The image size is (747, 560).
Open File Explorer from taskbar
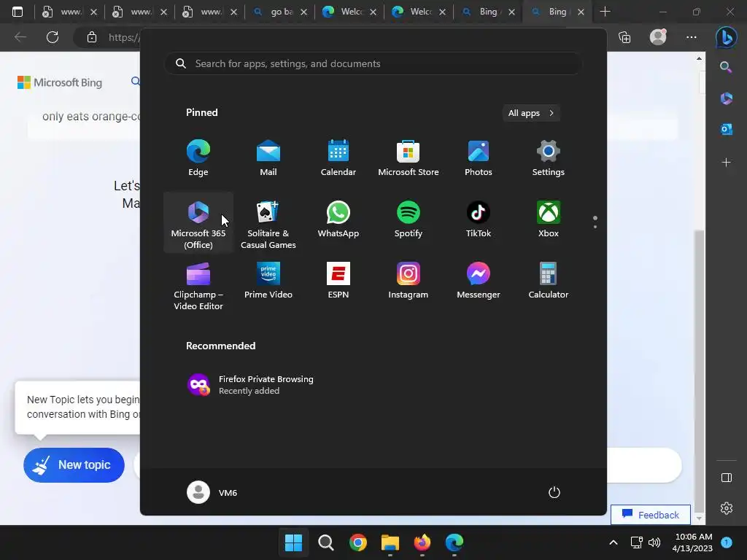point(390,542)
